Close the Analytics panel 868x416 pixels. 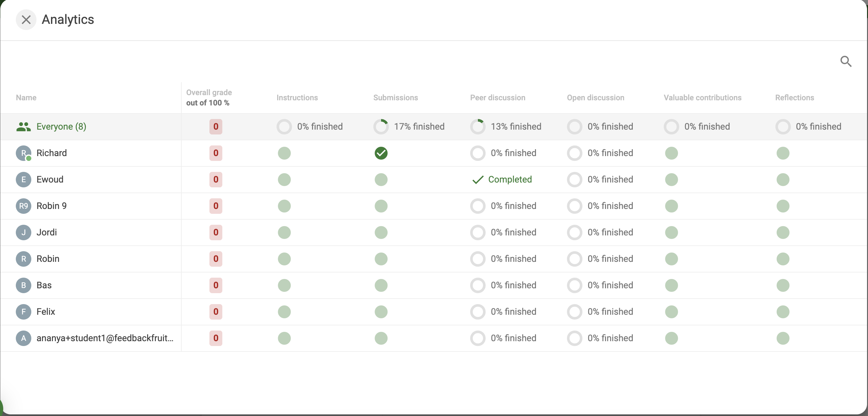click(x=26, y=20)
